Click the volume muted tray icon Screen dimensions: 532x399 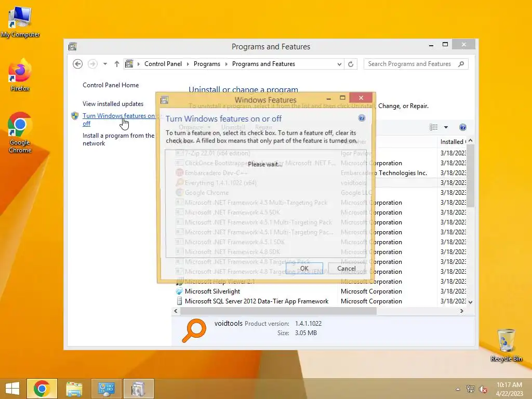(x=483, y=389)
